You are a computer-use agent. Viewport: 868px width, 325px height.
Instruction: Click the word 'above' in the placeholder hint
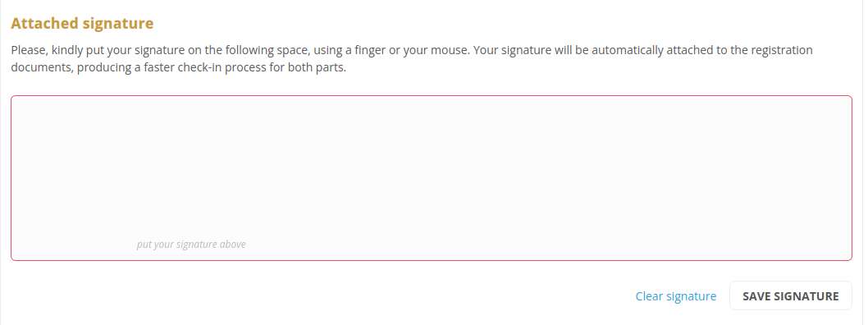[x=232, y=245]
